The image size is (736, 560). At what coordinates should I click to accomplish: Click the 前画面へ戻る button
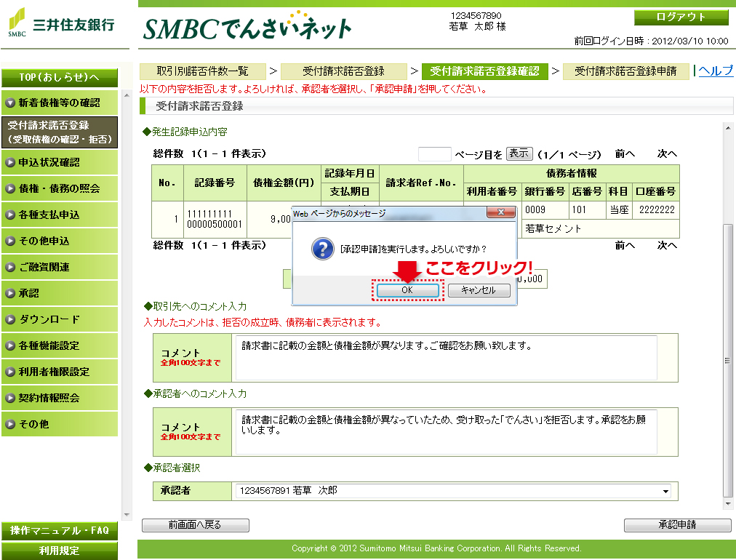click(195, 525)
